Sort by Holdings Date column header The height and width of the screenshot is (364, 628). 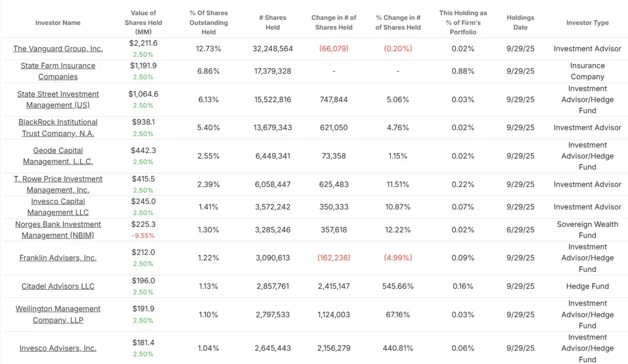click(x=521, y=22)
